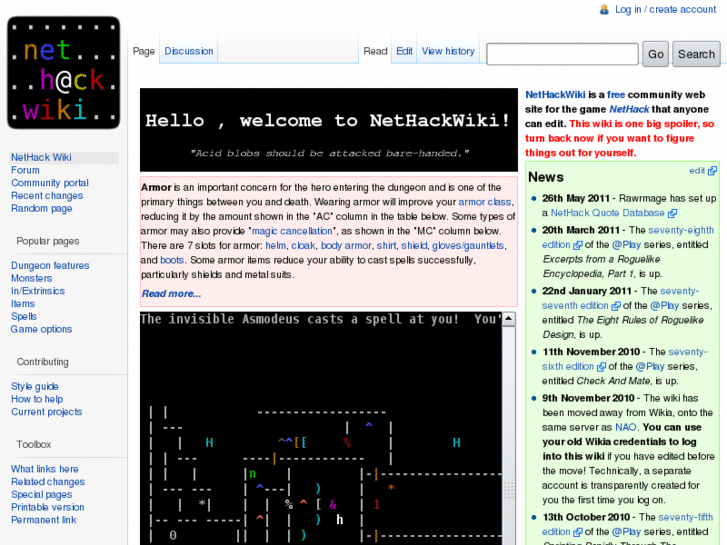Viewport: 727px width, 545px height.
Task: Open Dungeon features page
Action: point(50,265)
